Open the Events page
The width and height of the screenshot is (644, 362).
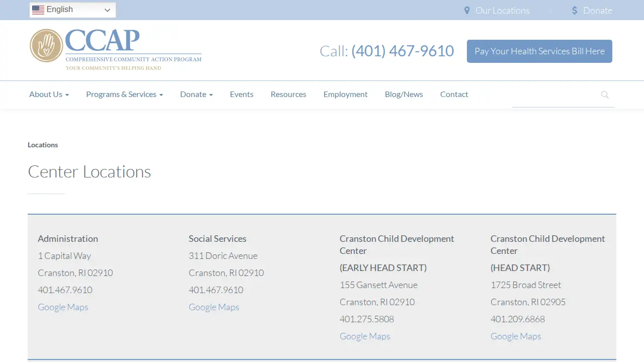(x=242, y=94)
